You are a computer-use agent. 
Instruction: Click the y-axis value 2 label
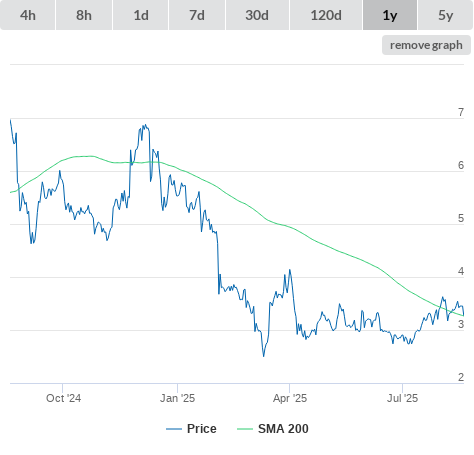(461, 377)
